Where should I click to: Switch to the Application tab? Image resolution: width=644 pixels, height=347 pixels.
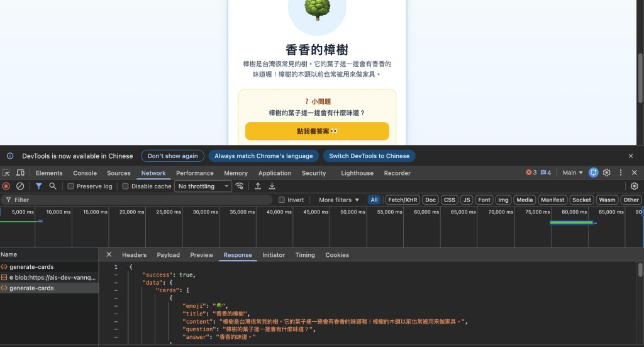click(x=275, y=173)
